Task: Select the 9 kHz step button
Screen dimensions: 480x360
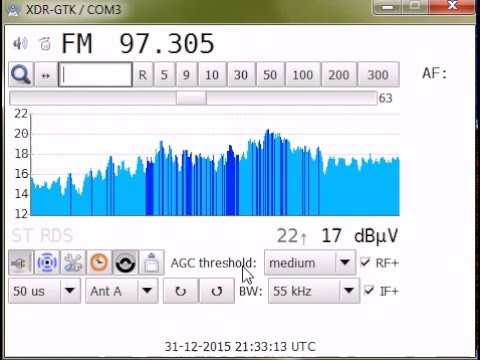Action: pyautogui.click(x=186, y=75)
